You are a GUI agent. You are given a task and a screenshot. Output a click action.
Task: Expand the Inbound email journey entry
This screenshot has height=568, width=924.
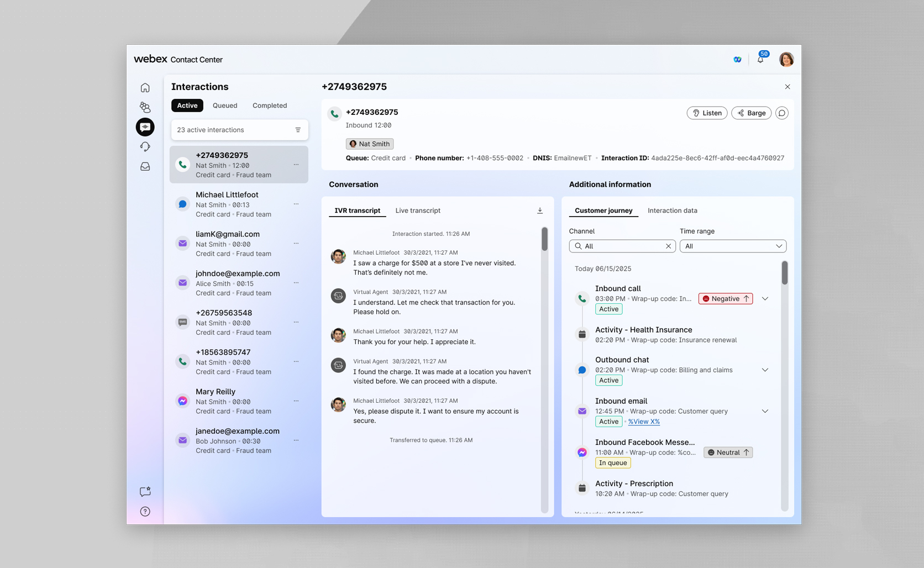click(x=765, y=411)
